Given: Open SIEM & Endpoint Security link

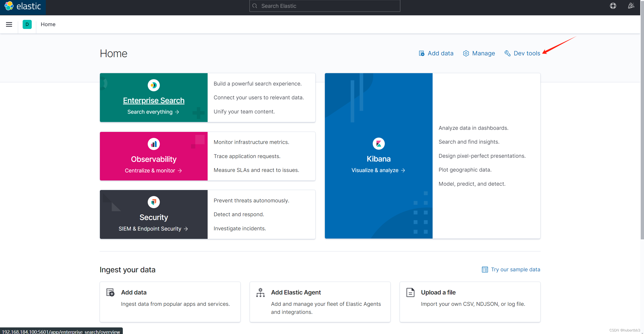Looking at the screenshot, I should tap(153, 229).
